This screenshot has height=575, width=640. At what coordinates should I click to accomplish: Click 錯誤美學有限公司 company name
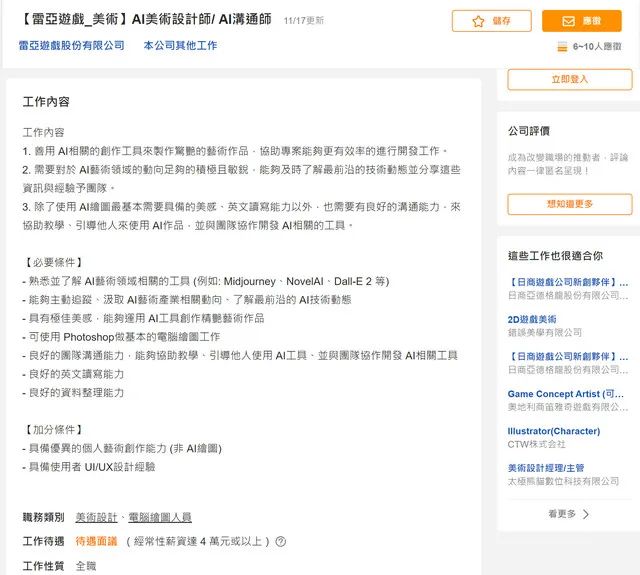coord(544,333)
